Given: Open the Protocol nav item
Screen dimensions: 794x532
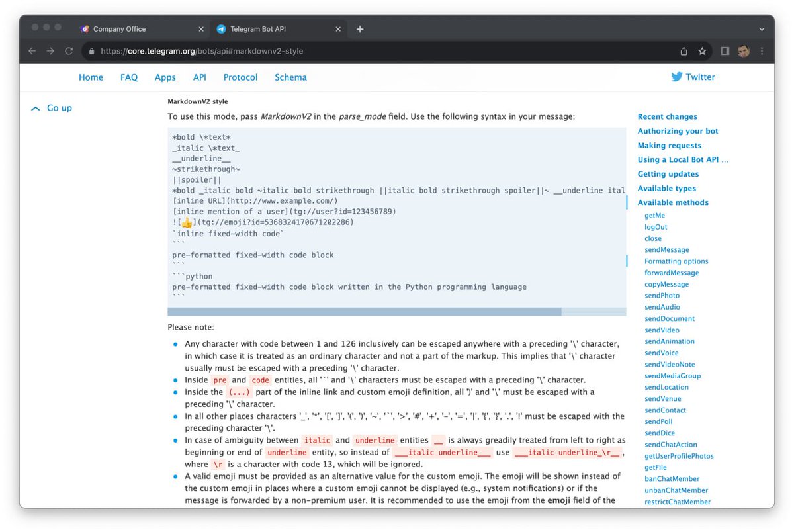Looking at the screenshot, I should [241, 77].
